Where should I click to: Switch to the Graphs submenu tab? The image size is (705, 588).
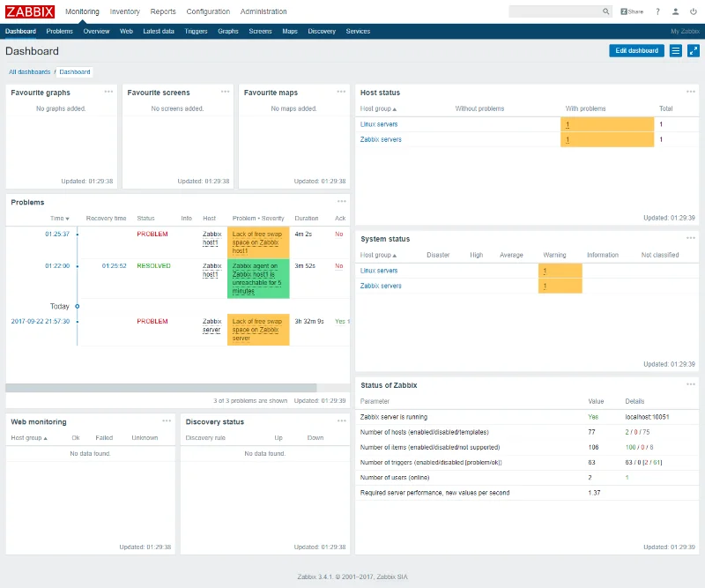(228, 32)
